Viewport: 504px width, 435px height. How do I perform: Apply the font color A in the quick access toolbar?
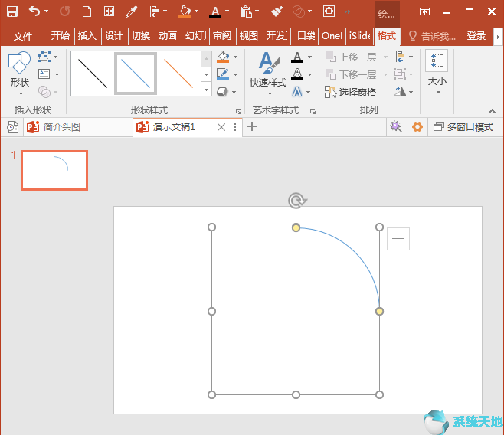click(215, 12)
